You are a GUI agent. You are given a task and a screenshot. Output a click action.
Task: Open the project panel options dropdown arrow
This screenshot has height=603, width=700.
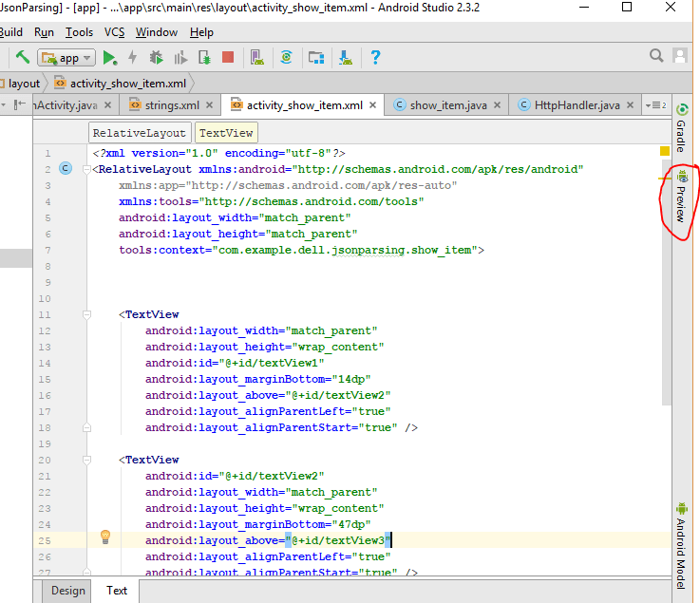coord(4,104)
